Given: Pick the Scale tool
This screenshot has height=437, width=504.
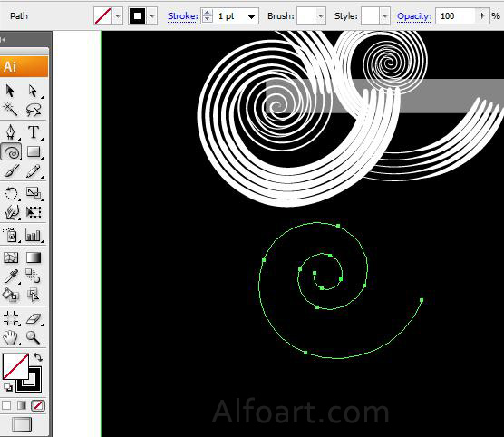Looking at the screenshot, I should click(x=34, y=193).
